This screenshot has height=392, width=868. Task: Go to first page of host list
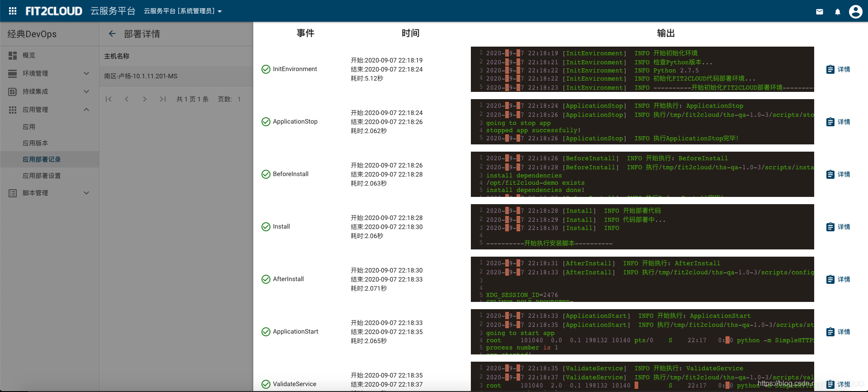point(109,99)
